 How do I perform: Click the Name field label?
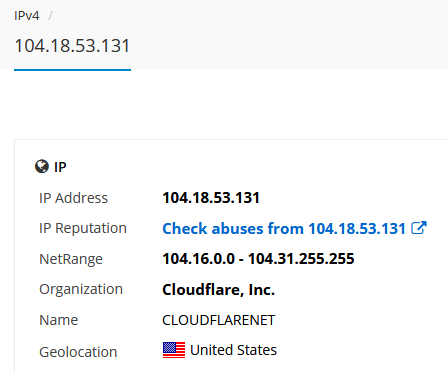(59, 320)
